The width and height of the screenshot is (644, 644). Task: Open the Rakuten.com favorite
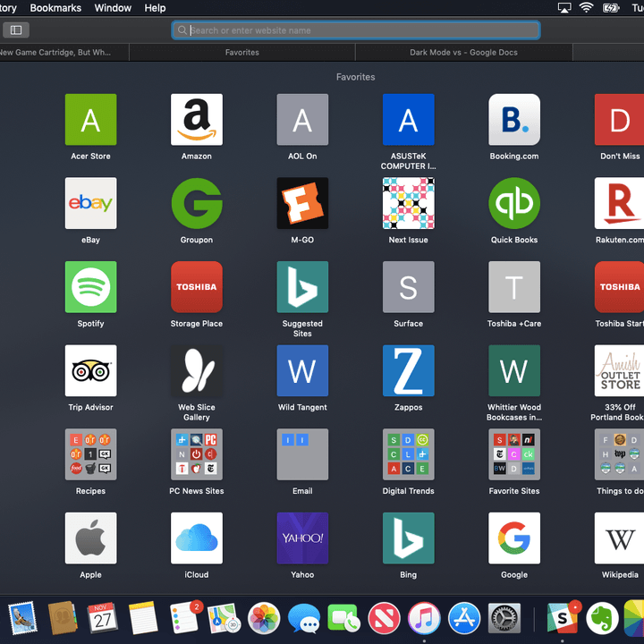(619, 203)
